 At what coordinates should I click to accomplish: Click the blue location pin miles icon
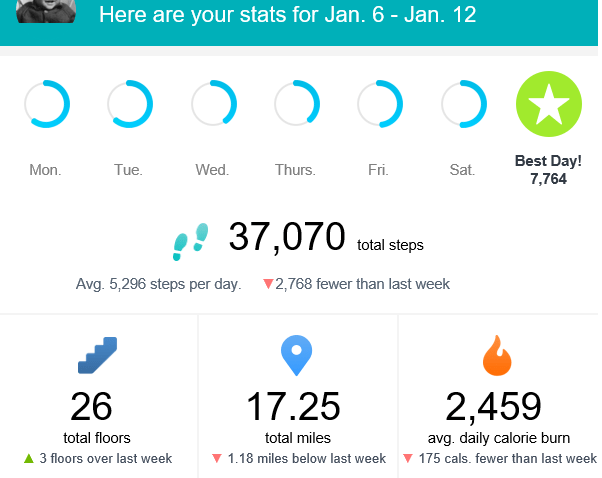coord(297,357)
